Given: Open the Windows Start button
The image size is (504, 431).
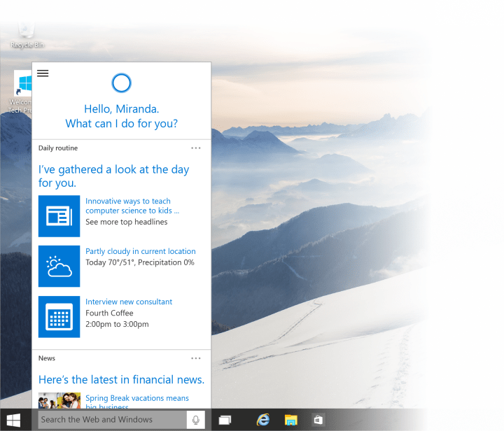Looking at the screenshot, I should 13,420.
